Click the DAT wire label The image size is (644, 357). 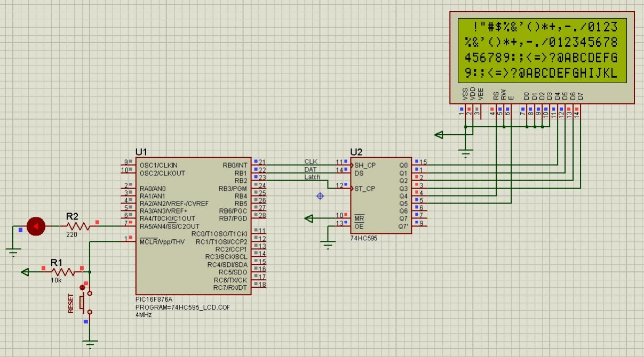point(311,169)
